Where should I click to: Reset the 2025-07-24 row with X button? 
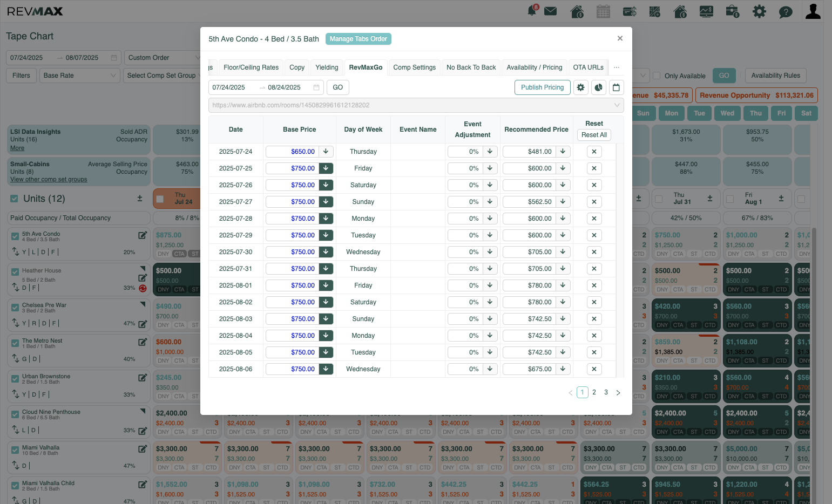point(594,152)
